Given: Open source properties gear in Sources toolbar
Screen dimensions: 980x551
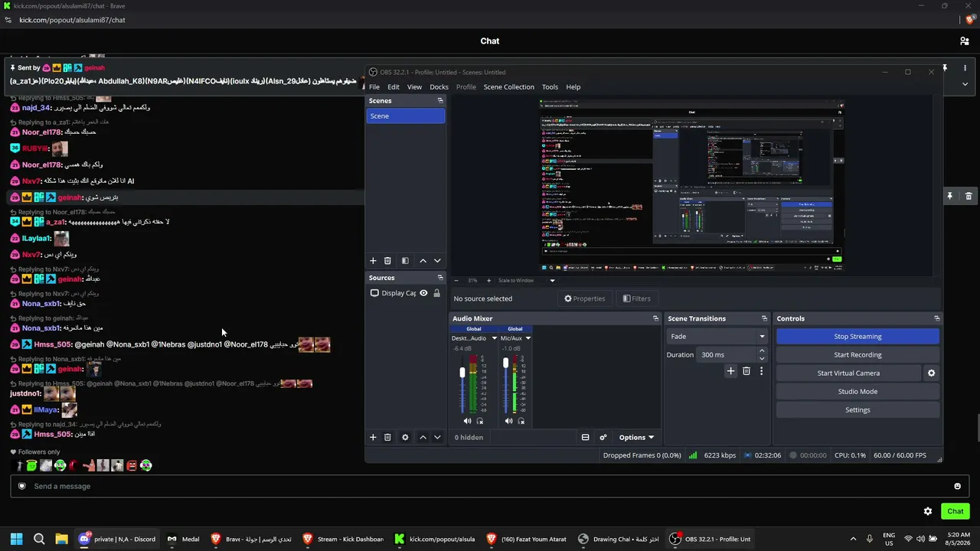Looking at the screenshot, I should tap(405, 437).
